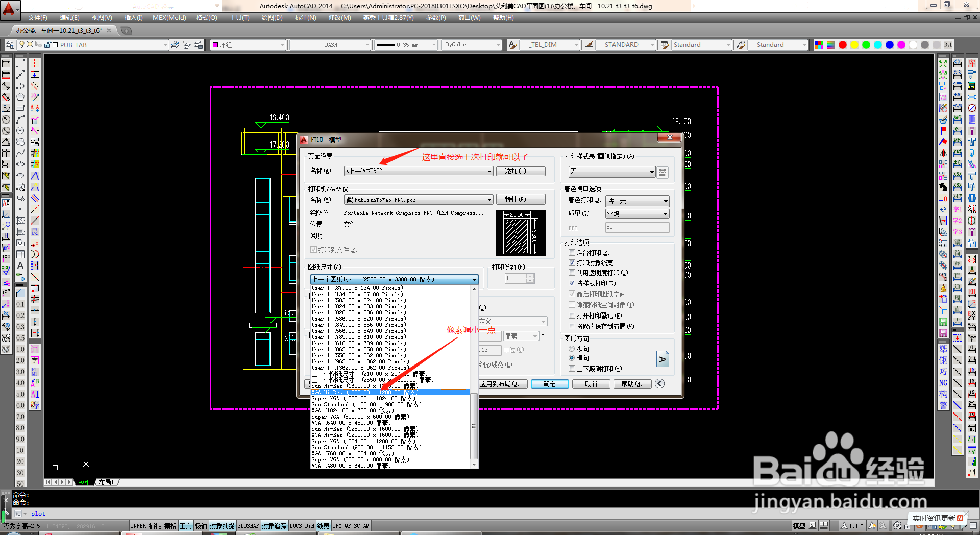Enable the 使用透明度打印 checkbox
The height and width of the screenshot is (535, 980).
click(572, 273)
